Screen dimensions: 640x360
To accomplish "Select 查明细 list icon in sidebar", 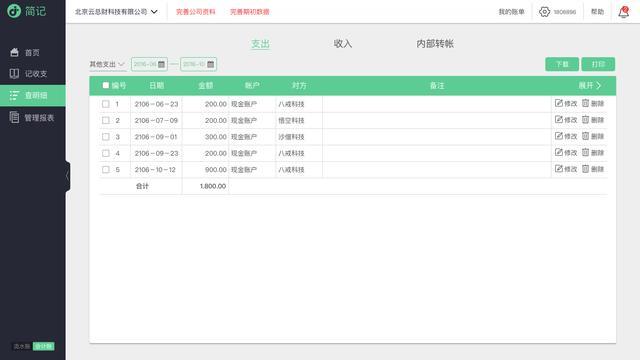I will coord(14,96).
